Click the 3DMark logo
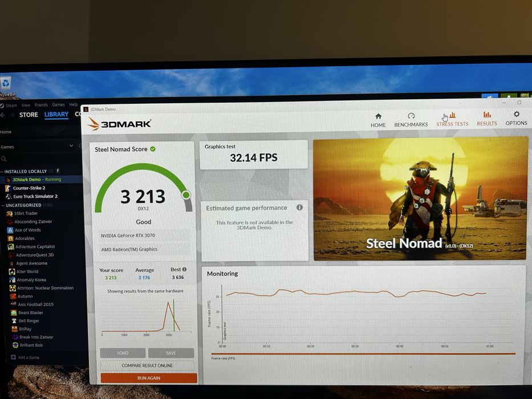The image size is (532, 399). point(119,124)
